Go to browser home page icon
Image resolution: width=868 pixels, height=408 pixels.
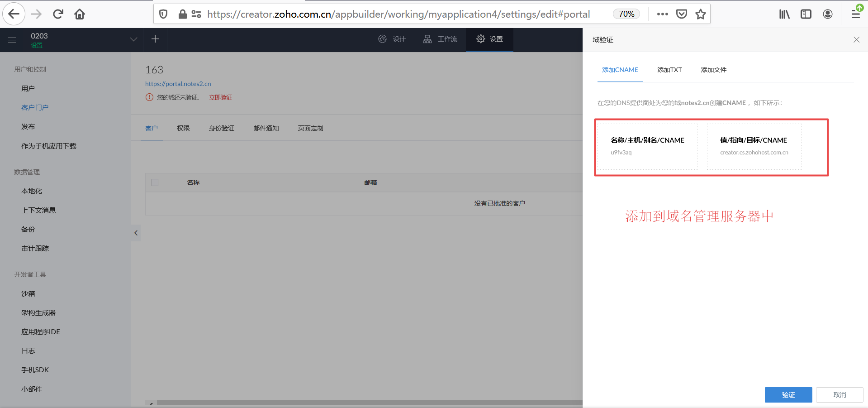[80, 14]
